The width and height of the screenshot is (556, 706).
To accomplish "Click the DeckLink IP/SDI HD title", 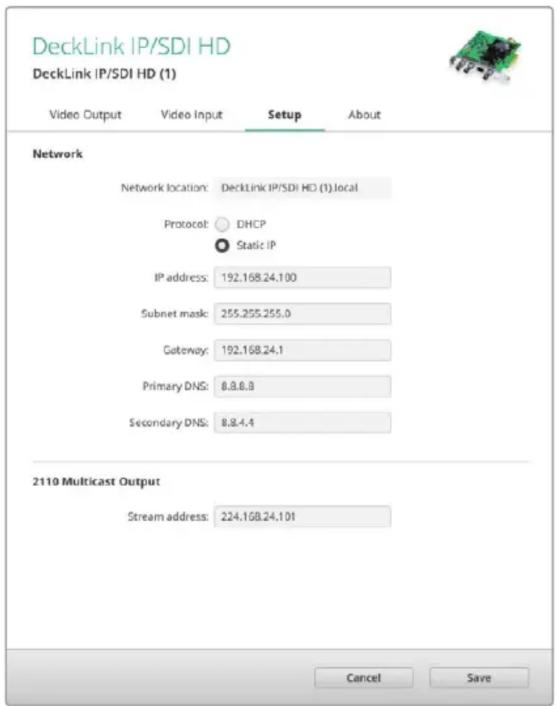I will pyautogui.click(x=131, y=46).
